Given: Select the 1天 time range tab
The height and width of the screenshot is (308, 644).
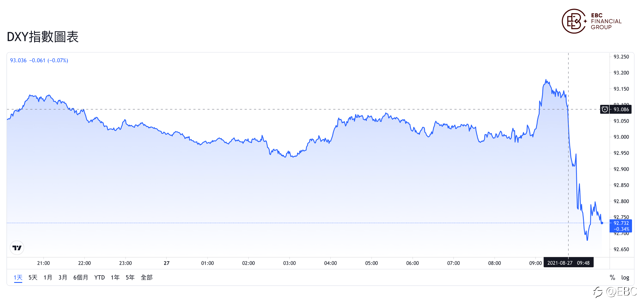Looking at the screenshot, I should 18,278.
